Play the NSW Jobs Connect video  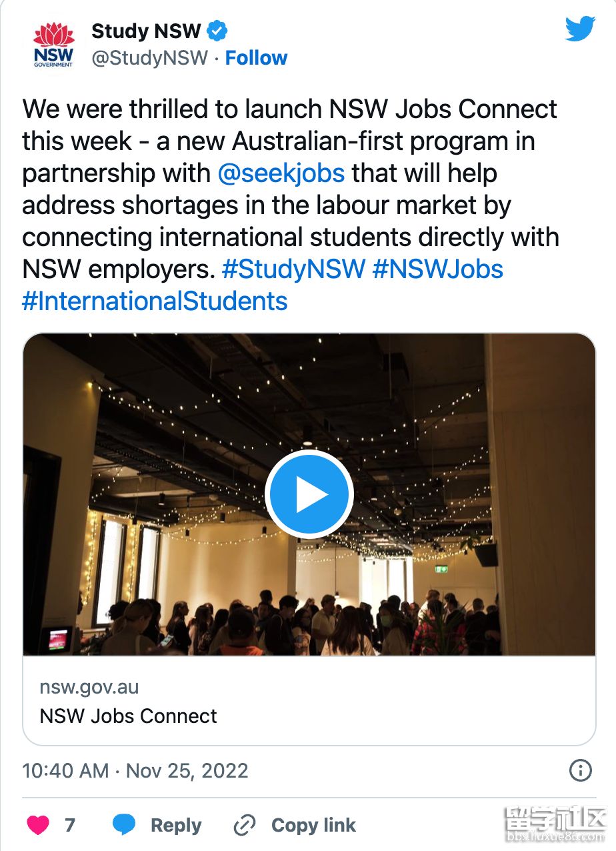tap(309, 494)
